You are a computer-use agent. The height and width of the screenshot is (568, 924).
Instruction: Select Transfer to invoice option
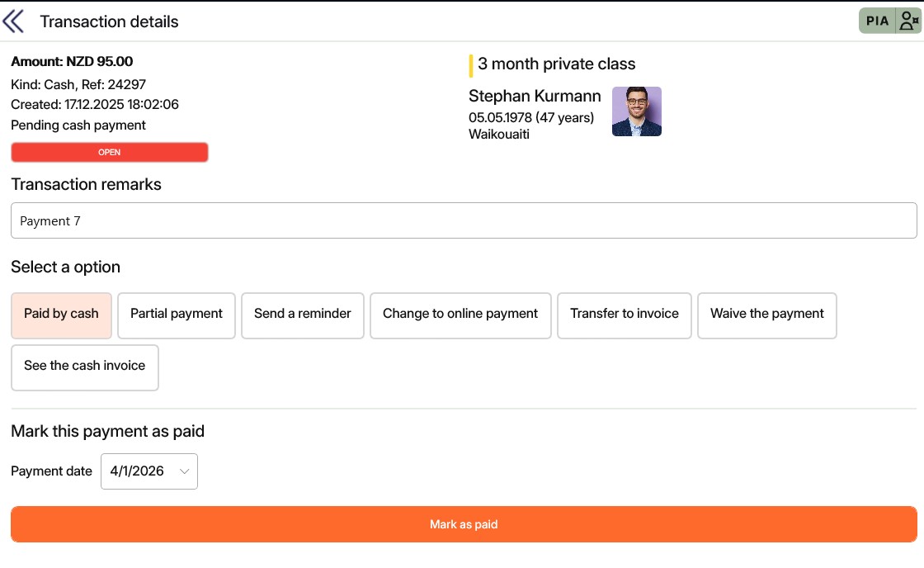624,315
